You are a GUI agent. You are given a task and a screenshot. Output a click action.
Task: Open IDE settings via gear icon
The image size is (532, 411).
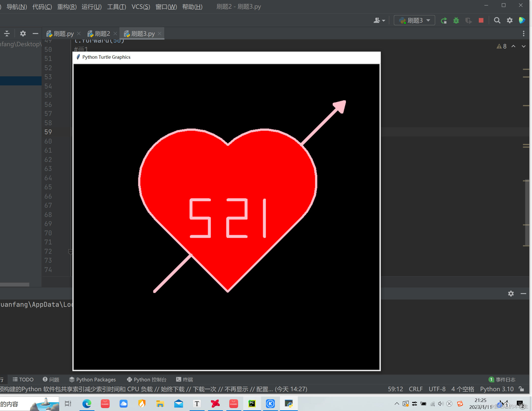[509, 20]
